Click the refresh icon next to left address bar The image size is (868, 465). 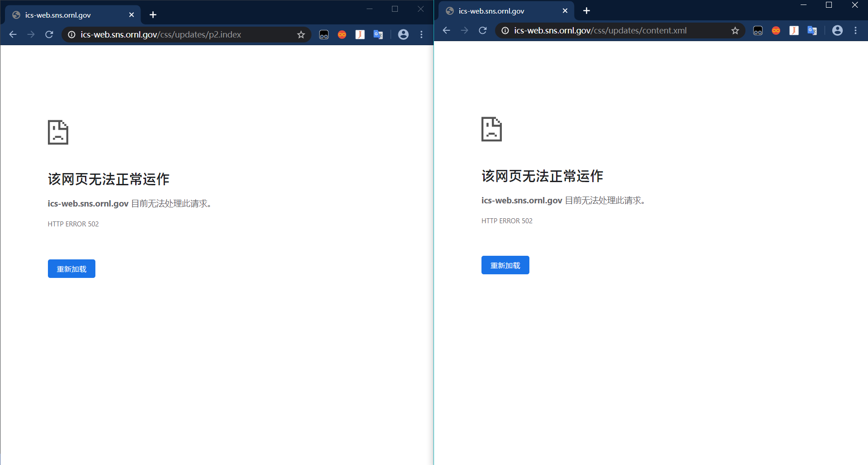click(49, 34)
